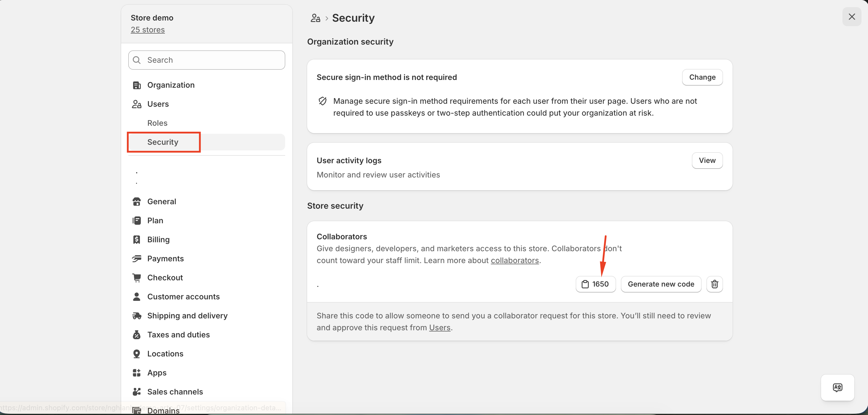Follow the collaborators help link
This screenshot has height=415, width=868.
[x=515, y=261]
